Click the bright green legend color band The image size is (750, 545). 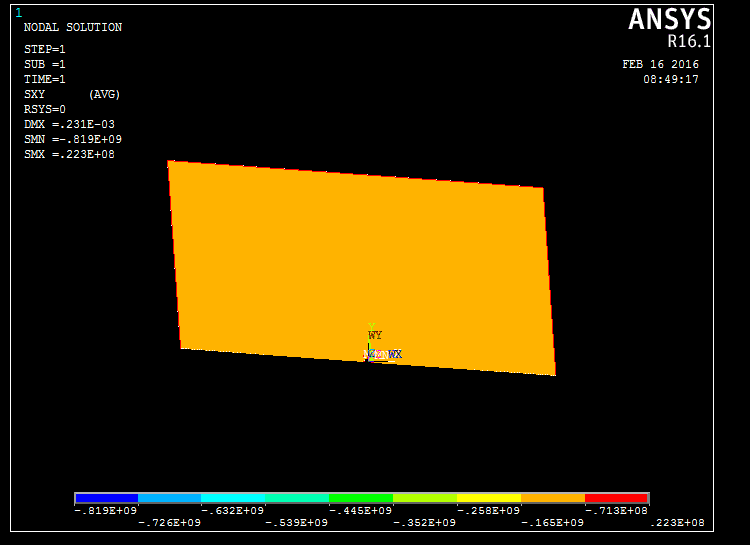pos(361,498)
